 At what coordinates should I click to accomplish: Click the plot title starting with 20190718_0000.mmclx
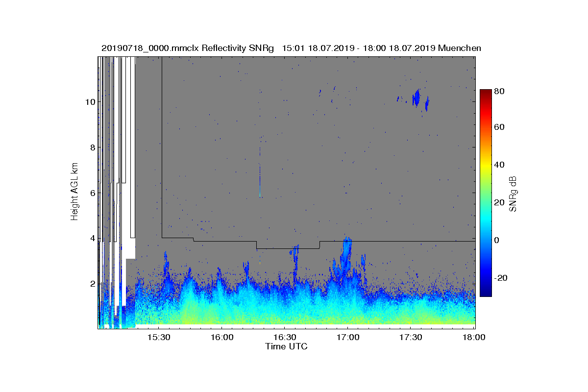click(291, 48)
